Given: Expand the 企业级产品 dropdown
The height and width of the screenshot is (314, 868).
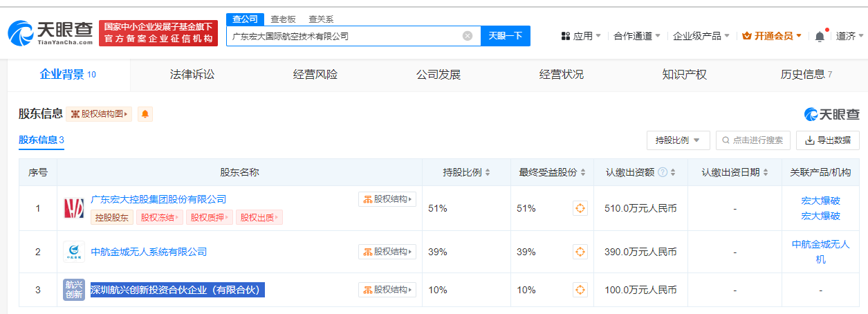Looking at the screenshot, I should (x=701, y=36).
